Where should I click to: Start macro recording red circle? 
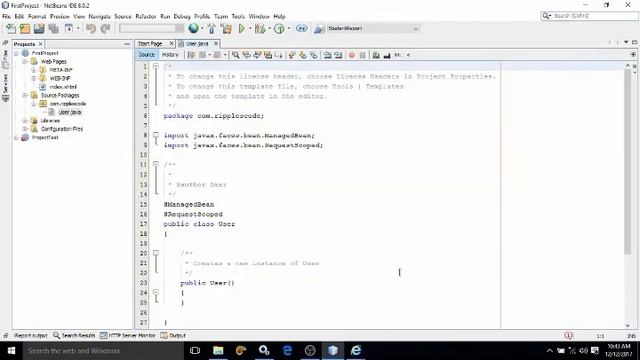(x=351, y=55)
